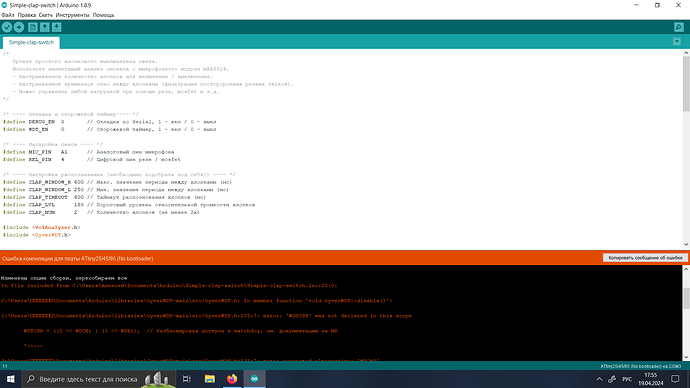Screen dimensions: 690x388
Task: Save the sketch using the down-arrow icon
Action: click(56, 27)
